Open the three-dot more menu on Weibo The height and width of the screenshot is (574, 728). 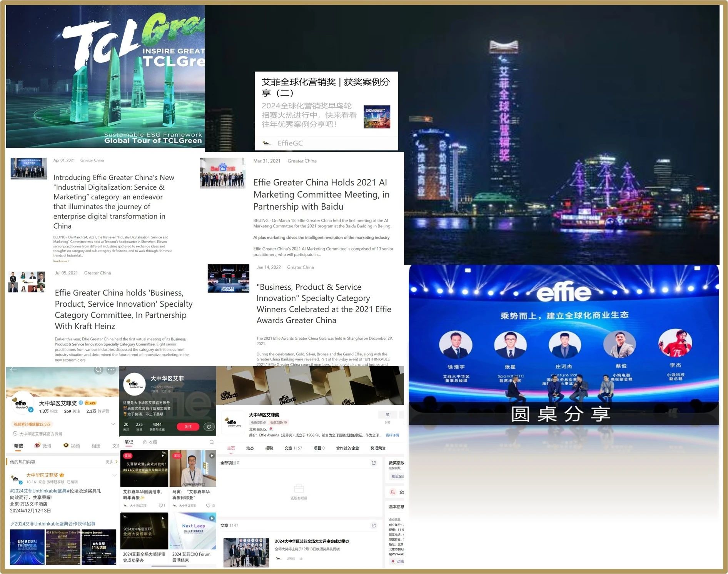(x=111, y=370)
